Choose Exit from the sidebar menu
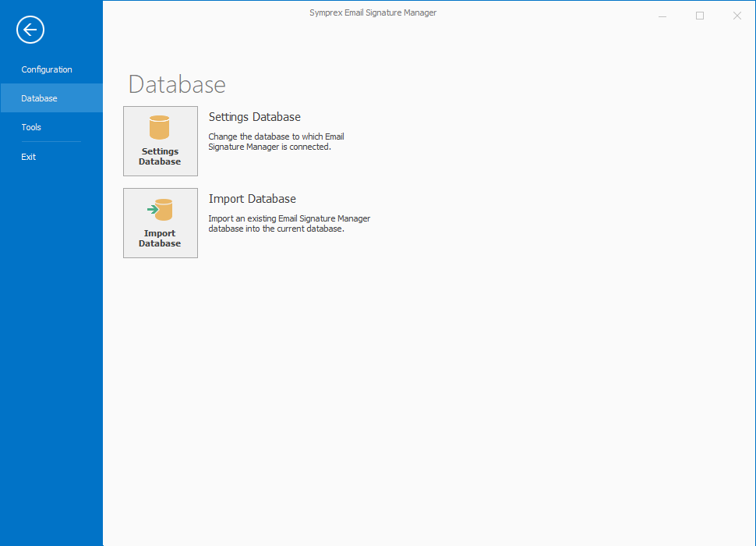The width and height of the screenshot is (756, 546). [x=29, y=157]
